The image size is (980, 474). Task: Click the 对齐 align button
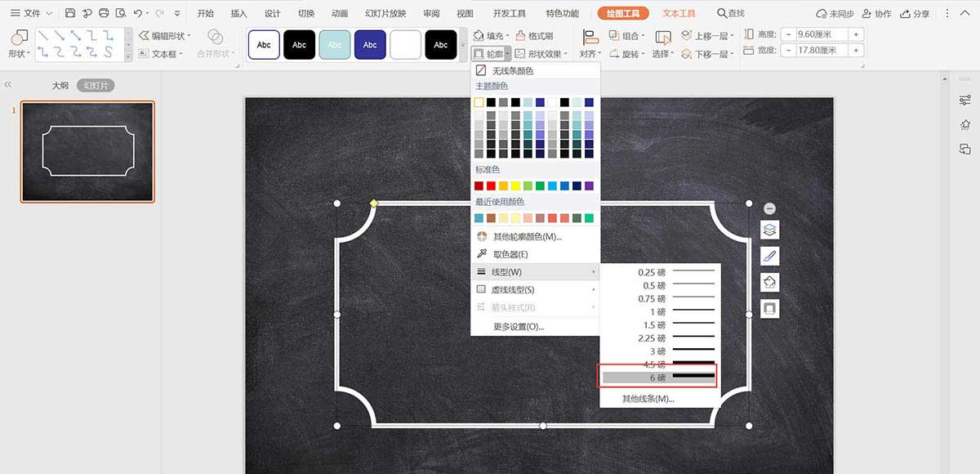pyautogui.click(x=590, y=43)
